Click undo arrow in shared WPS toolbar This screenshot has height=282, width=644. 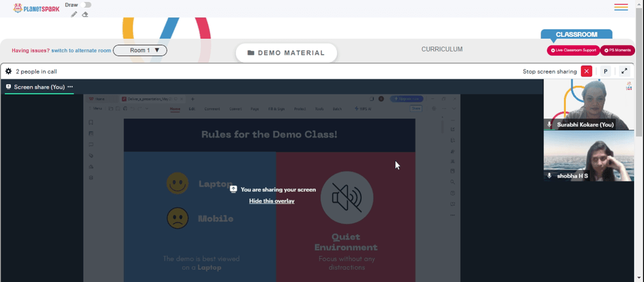click(x=132, y=109)
